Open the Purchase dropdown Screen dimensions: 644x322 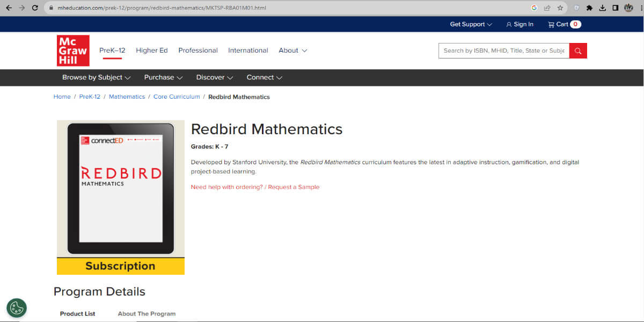[x=163, y=77]
